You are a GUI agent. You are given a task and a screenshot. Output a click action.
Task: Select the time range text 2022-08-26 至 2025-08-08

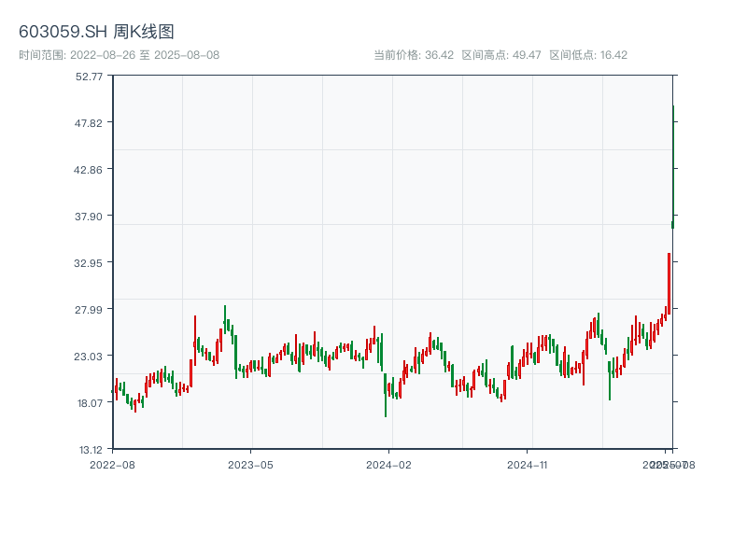coord(119,55)
